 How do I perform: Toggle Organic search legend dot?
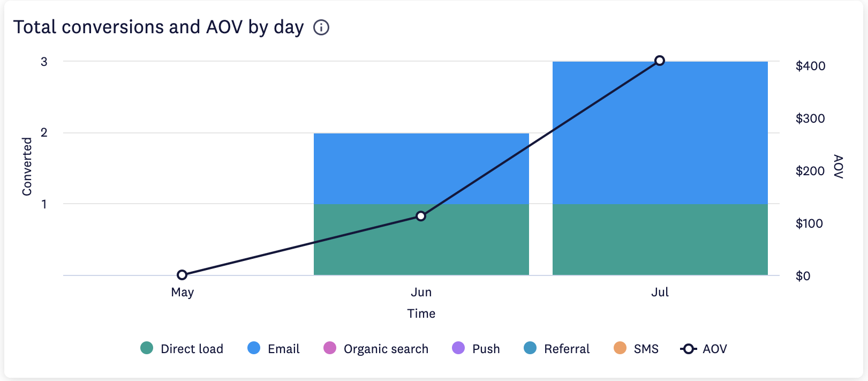click(330, 348)
